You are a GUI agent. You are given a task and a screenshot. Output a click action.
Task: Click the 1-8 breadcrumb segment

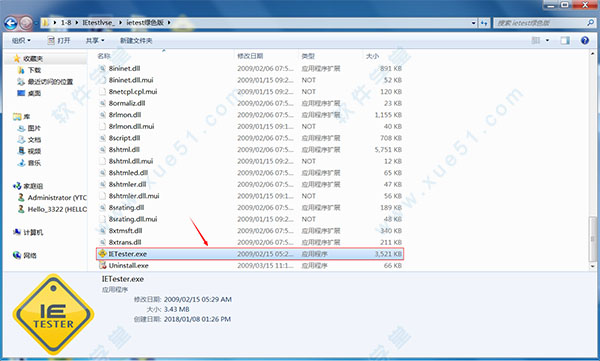pyautogui.click(x=66, y=23)
